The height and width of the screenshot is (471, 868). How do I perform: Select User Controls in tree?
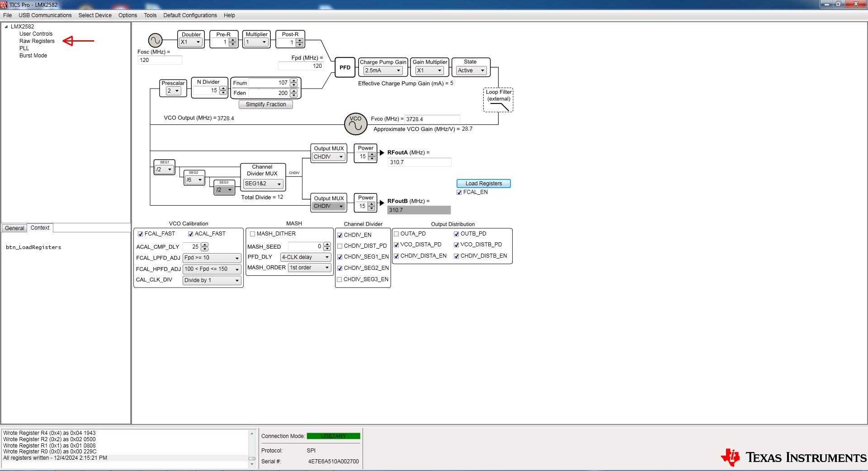(x=36, y=34)
